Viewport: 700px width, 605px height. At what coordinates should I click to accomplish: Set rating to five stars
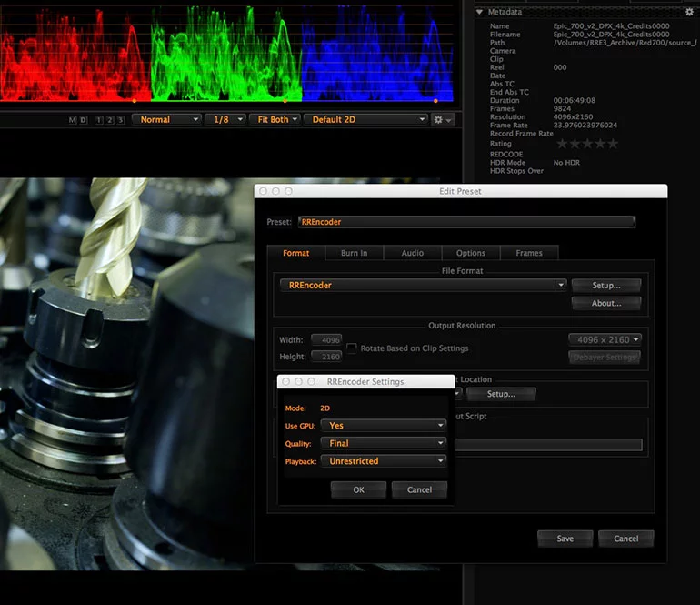point(614,144)
